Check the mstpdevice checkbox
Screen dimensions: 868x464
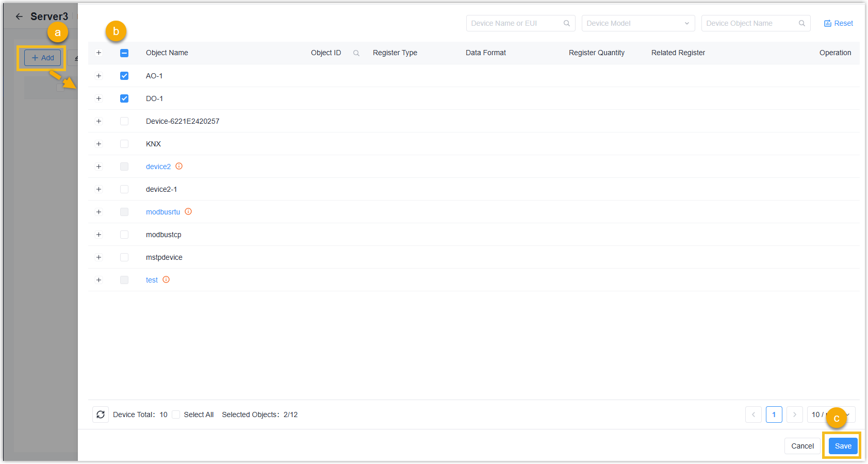click(x=124, y=257)
